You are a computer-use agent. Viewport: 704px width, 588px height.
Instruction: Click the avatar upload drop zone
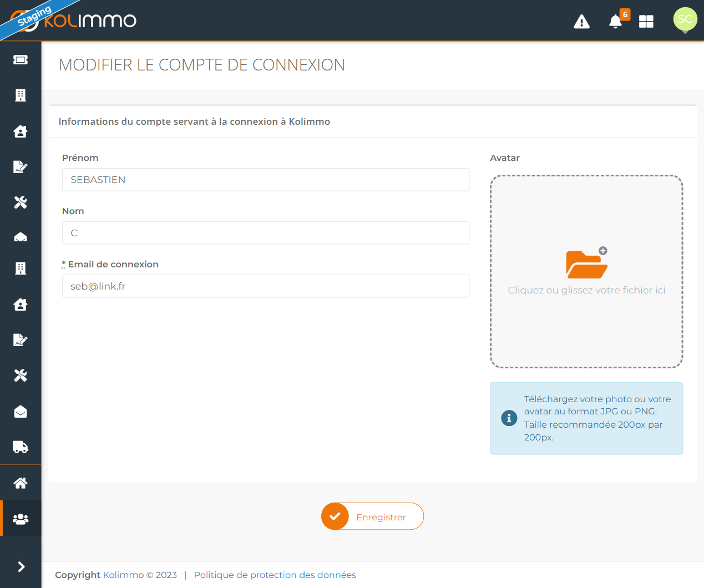pyautogui.click(x=586, y=272)
